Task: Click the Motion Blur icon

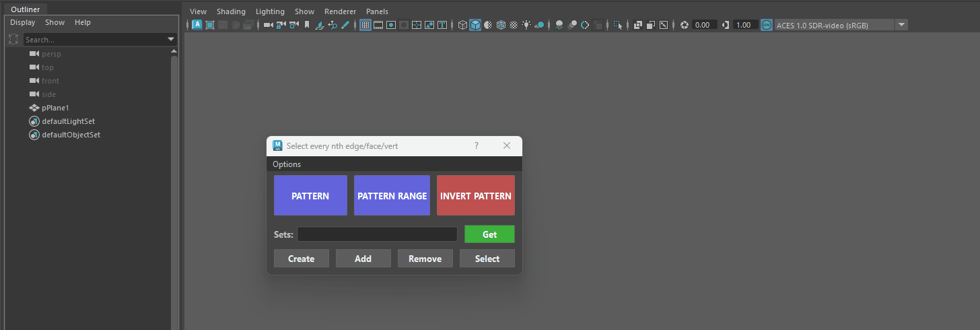Action: pyautogui.click(x=572, y=25)
